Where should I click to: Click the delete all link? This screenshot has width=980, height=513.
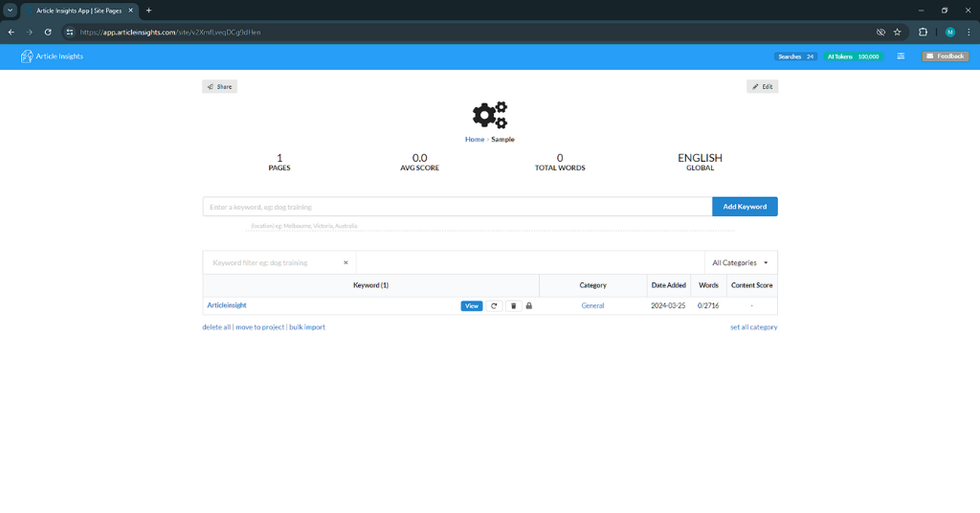[x=216, y=326]
